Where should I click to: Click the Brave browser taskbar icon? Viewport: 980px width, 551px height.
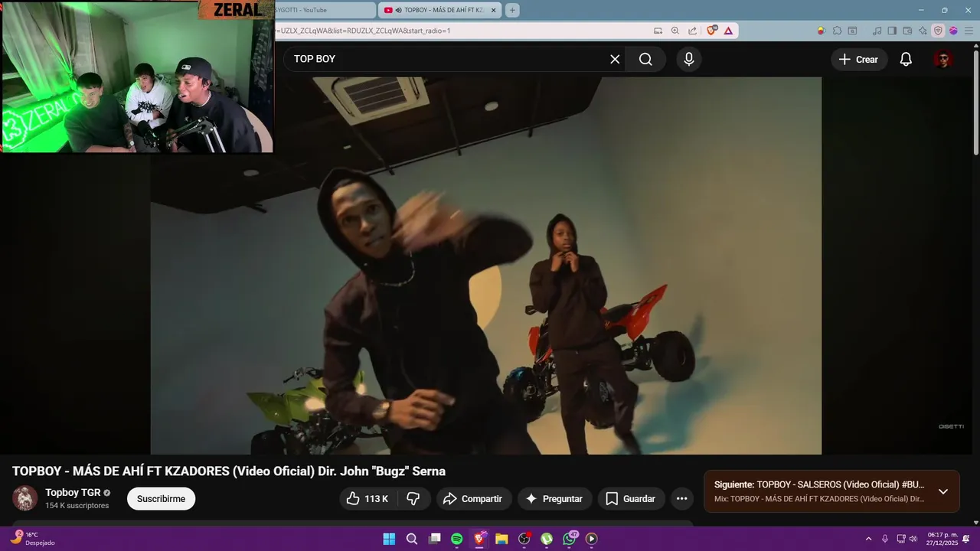click(x=479, y=539)
